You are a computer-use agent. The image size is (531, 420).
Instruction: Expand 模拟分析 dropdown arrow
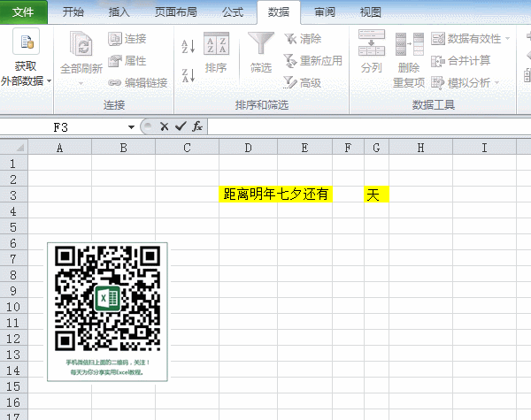497,82
